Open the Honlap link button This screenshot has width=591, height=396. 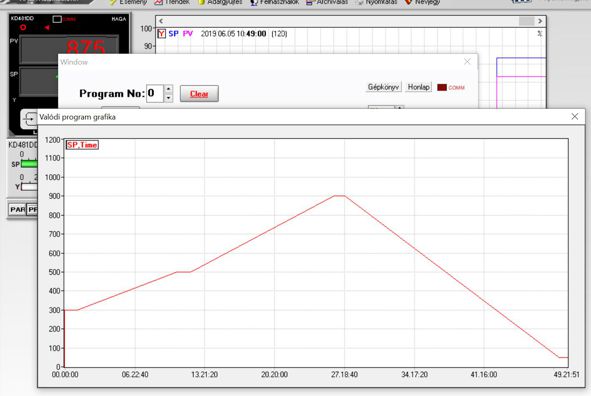418,87
